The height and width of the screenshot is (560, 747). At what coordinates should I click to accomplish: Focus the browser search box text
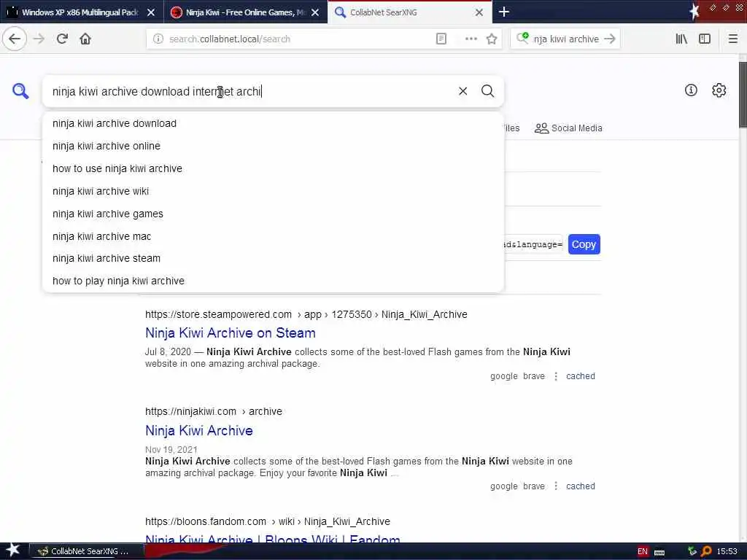click(566, 39)
